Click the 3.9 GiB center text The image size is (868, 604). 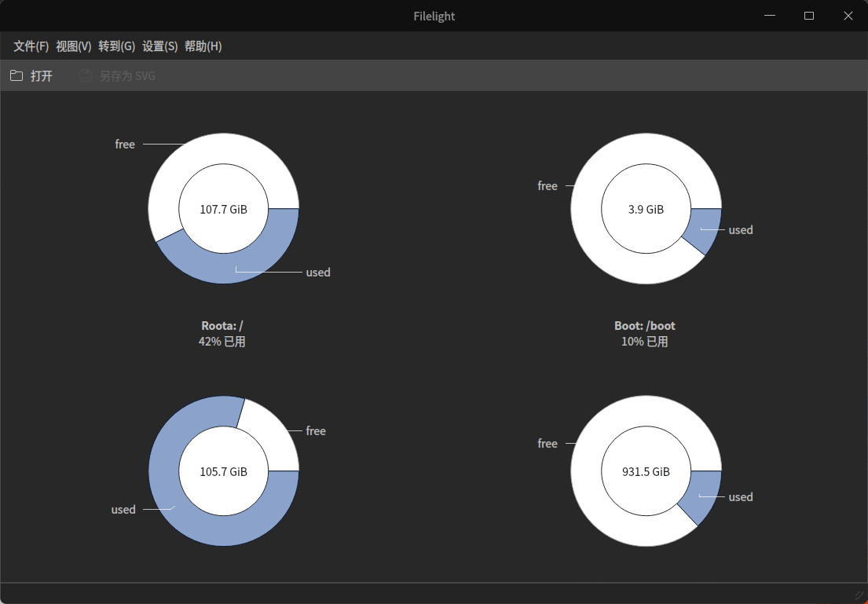click(646, 209)
